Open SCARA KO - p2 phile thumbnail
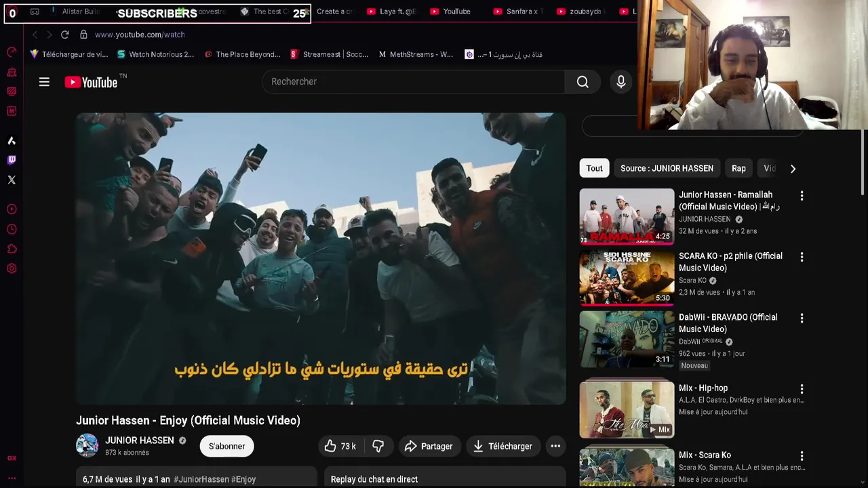868x488 pixels. coord(627,277)
